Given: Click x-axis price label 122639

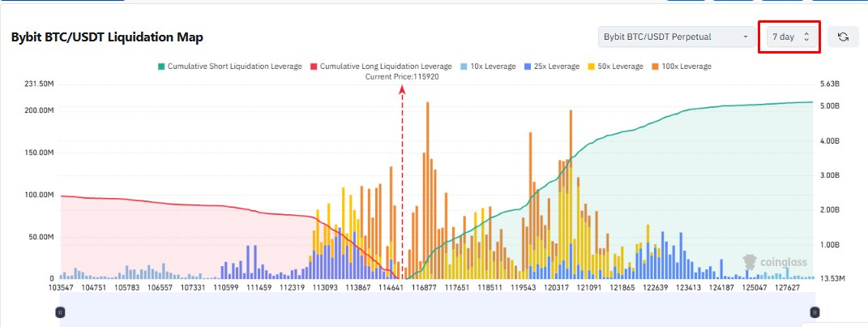Looking at the screenshot, I should point(656,288).
